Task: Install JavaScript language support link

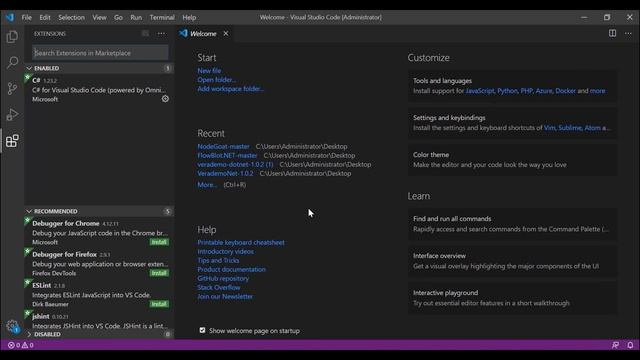Action: click(x=480, y=91)
